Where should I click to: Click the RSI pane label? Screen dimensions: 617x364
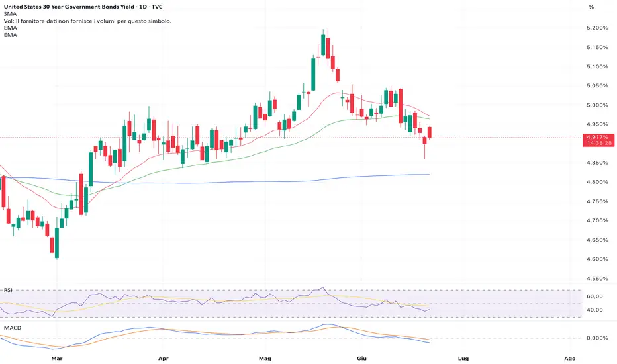tap(8, 290)
